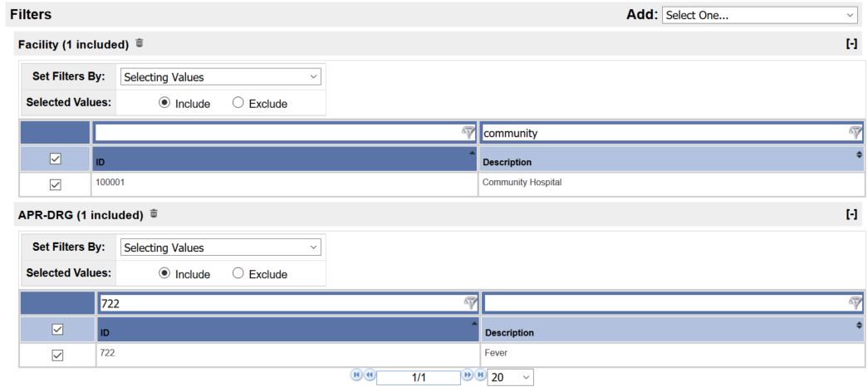
Task: Sort Facility table by Description column
Action: (671, 159)
